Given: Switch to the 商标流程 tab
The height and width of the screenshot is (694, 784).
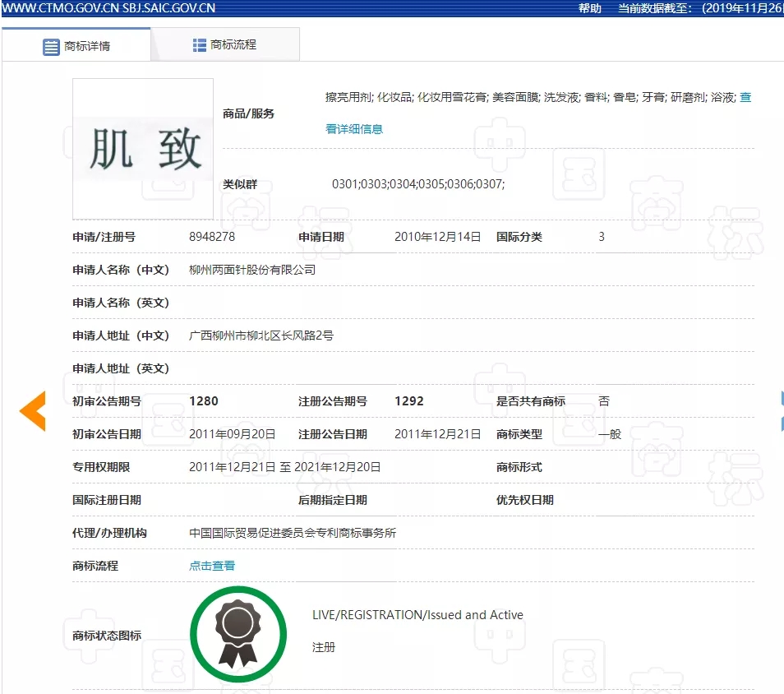Looking at the screenshot, I should coord(224,44).
